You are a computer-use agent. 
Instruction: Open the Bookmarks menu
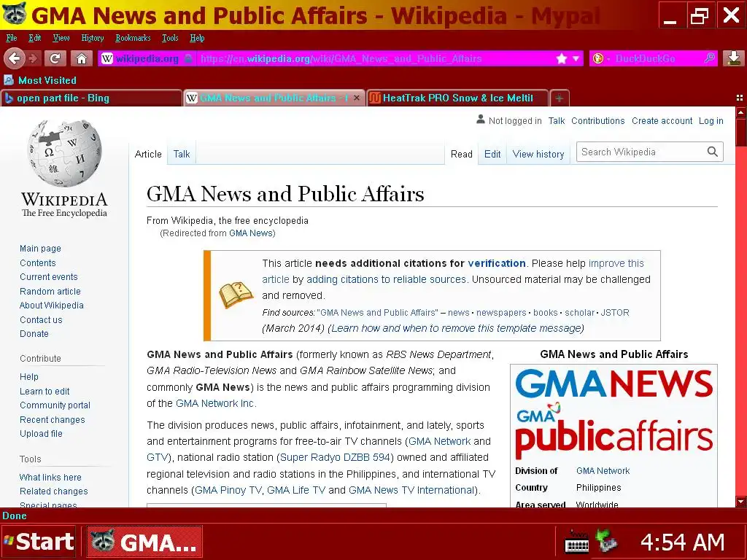pos(133,38)
